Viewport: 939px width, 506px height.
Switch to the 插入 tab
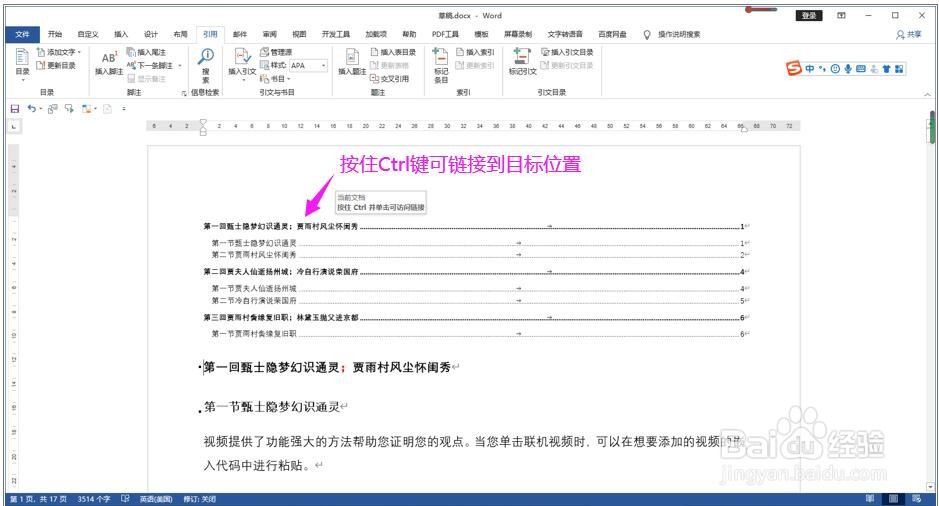[x=121, y=34]
